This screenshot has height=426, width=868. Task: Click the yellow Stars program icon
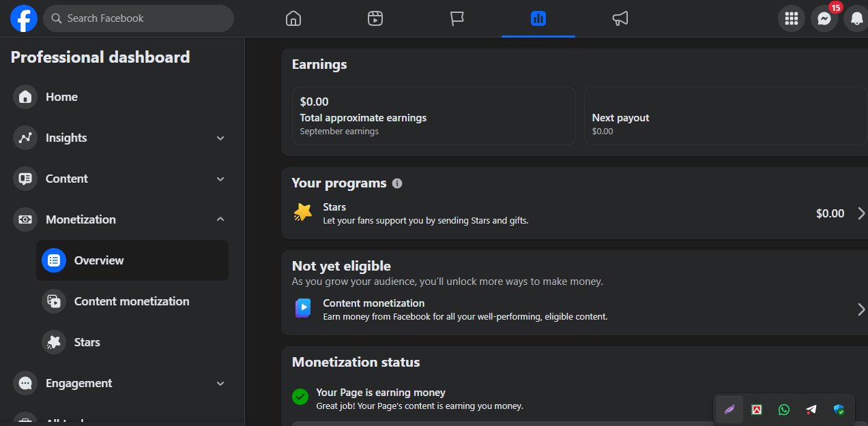pos(303,213)
